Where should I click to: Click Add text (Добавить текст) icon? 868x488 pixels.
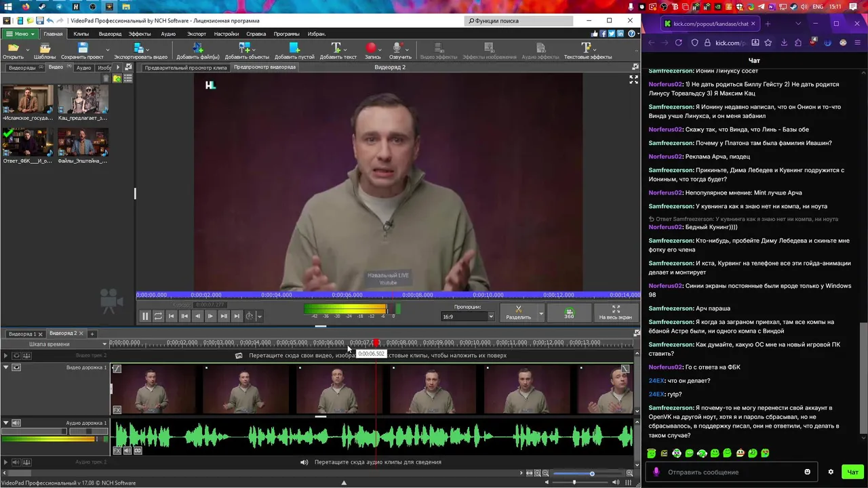[x=336, y=48]
